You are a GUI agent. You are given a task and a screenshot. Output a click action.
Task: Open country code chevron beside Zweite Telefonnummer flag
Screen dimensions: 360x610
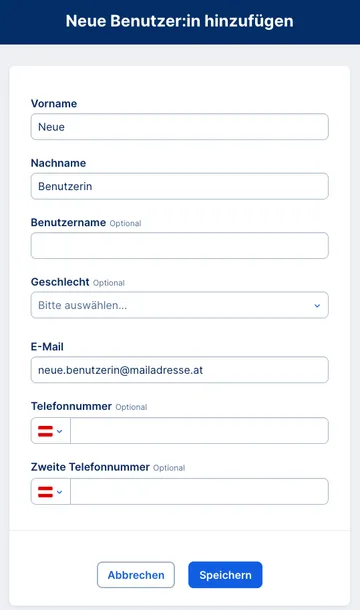pos(60,492)
